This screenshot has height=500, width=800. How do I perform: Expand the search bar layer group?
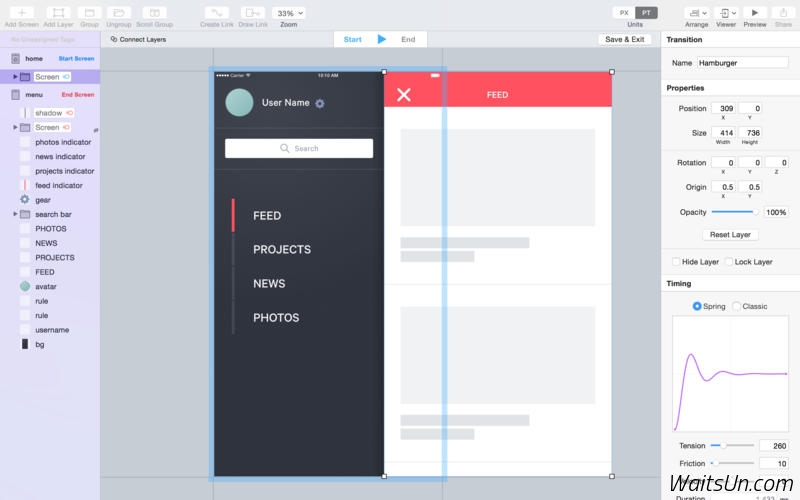pos(15,214)
